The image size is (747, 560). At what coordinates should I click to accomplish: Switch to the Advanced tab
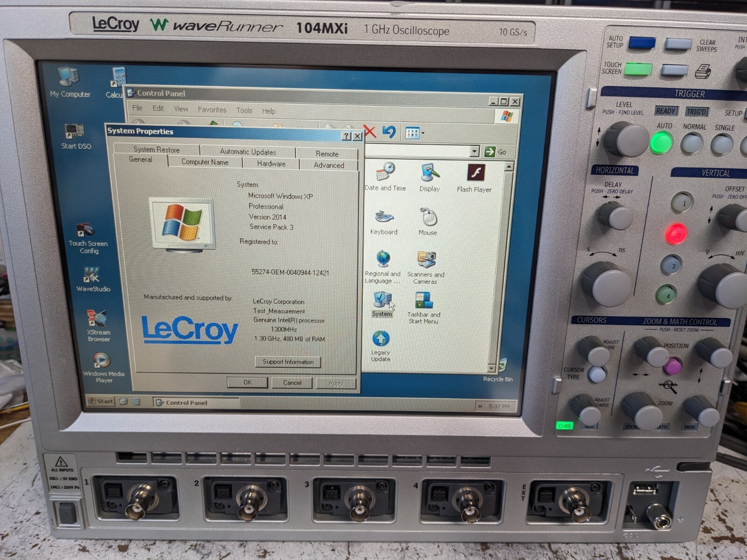click(x=329, y=165)
